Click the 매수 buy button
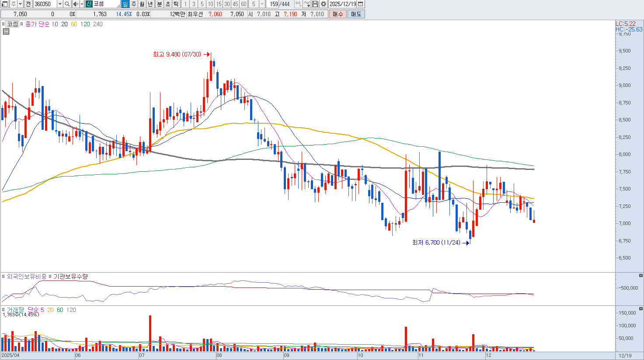The image size is (644, 360). tap(338, 14)
